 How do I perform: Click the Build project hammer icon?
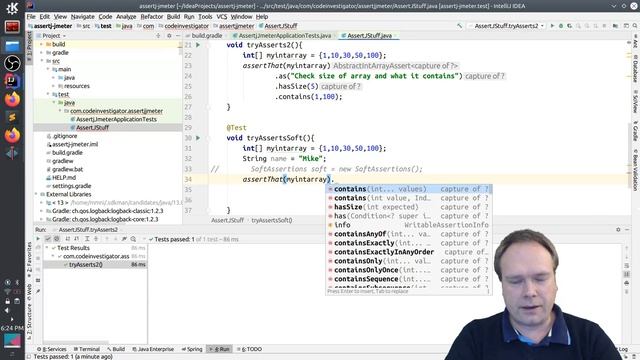pyautogui.click(x=459, y=26)
